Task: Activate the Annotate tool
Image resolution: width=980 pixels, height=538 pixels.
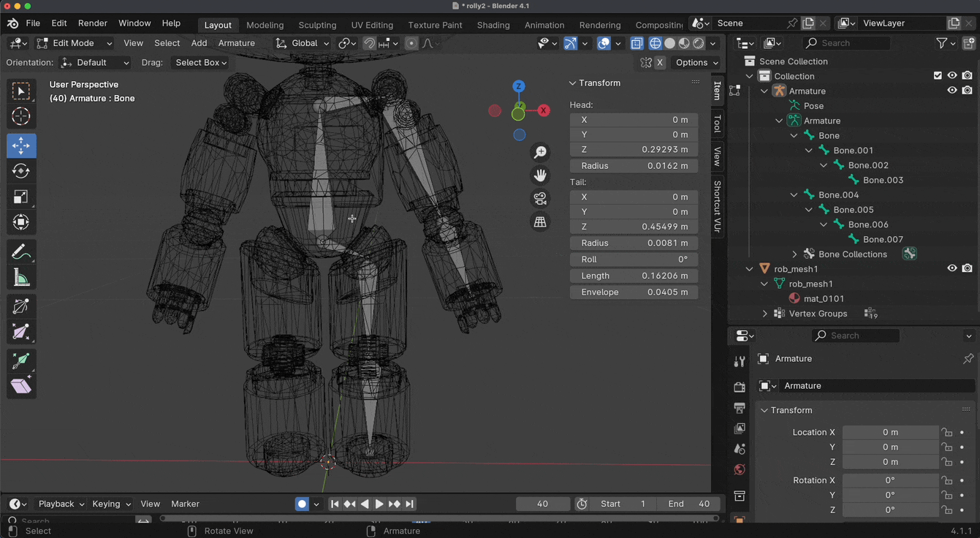Action: [20, 252]
